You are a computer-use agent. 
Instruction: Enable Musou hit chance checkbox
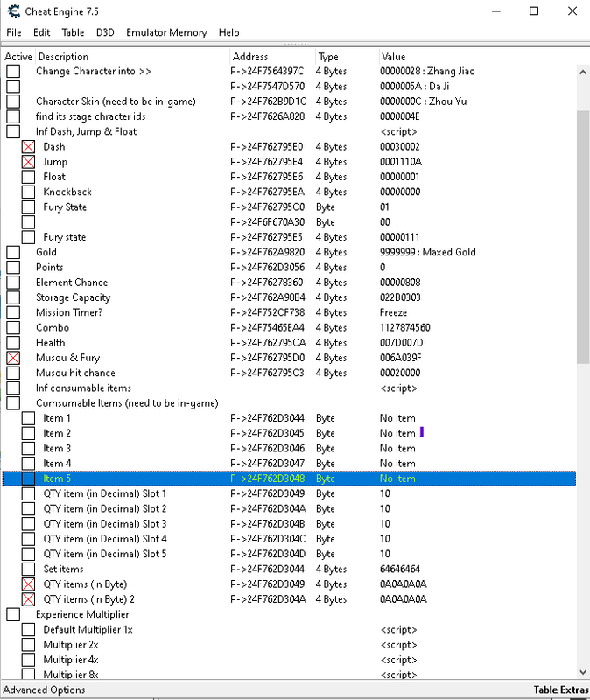(x=13, y=374)
